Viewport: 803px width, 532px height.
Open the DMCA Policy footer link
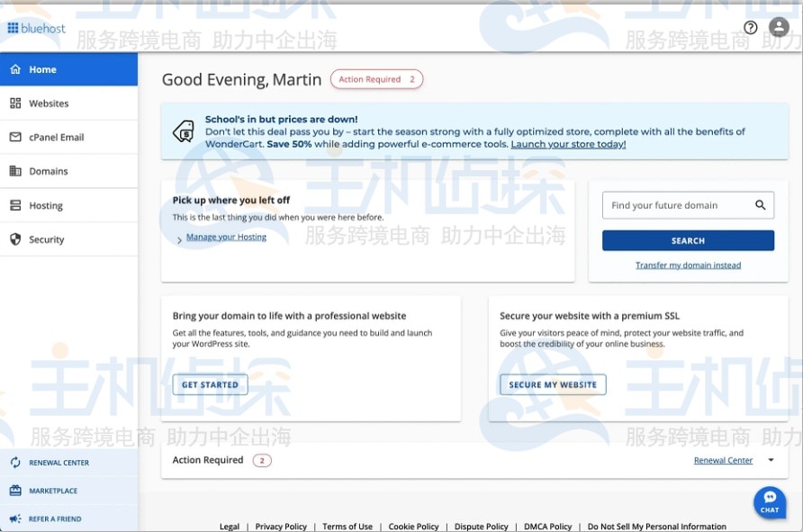(x=547, y=527)
